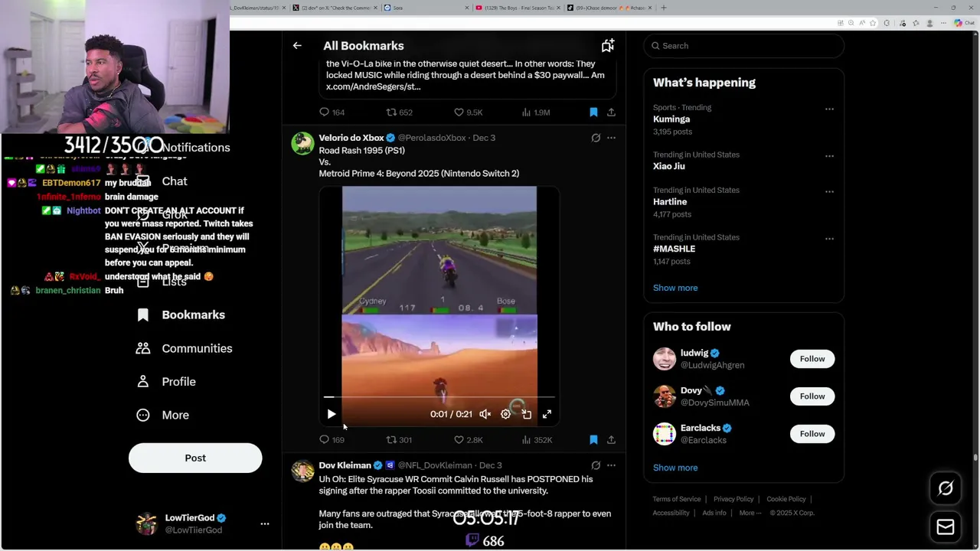The image size is (980, 551).
Task: Open the floating Messages envelope button
Action: click(946, 527)
